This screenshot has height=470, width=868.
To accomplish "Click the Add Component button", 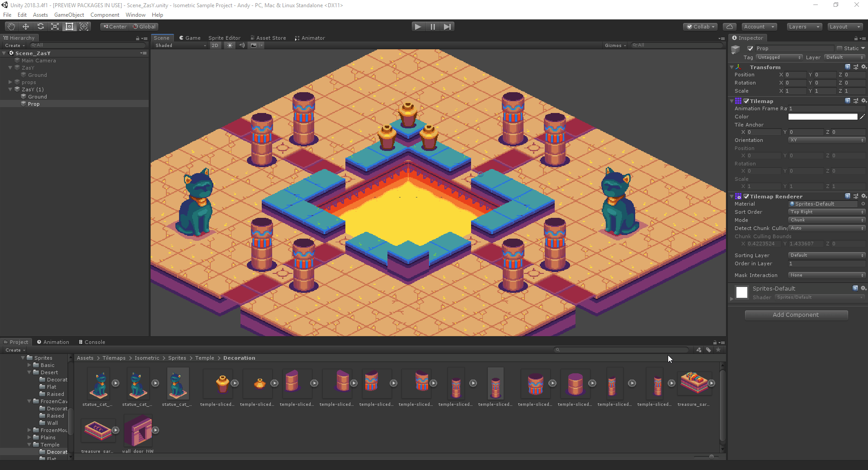I will click(x=796, y=315).
